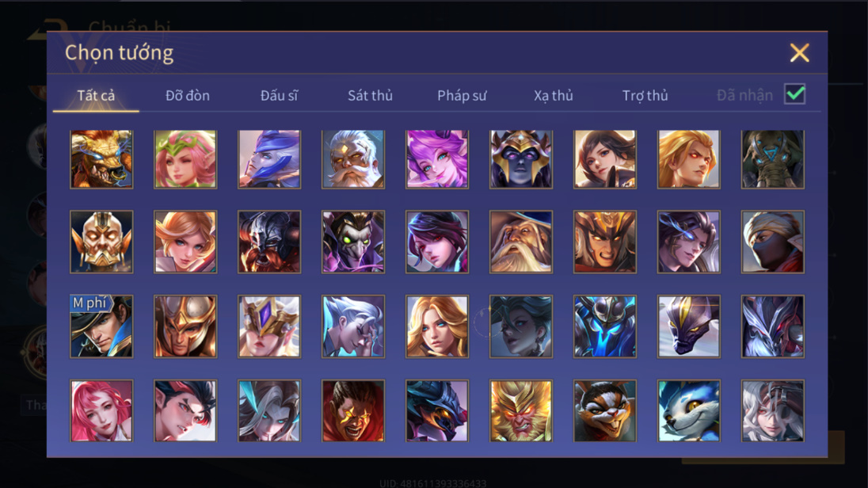Switch to the 'Đỡ đòn' tab
Image resolution: width=868 pixels, height=488 pixels.
188,96
